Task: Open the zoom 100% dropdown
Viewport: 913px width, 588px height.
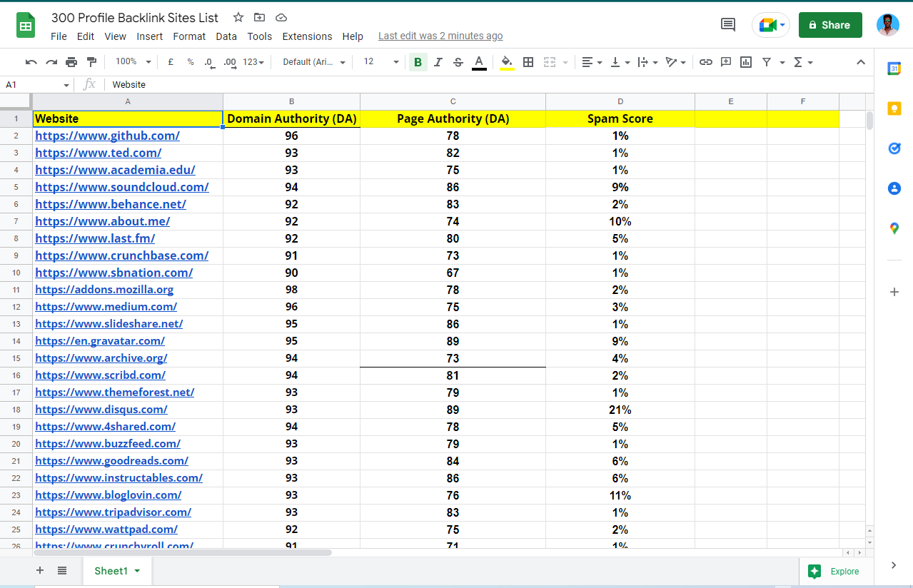Action: pos(133,62)
